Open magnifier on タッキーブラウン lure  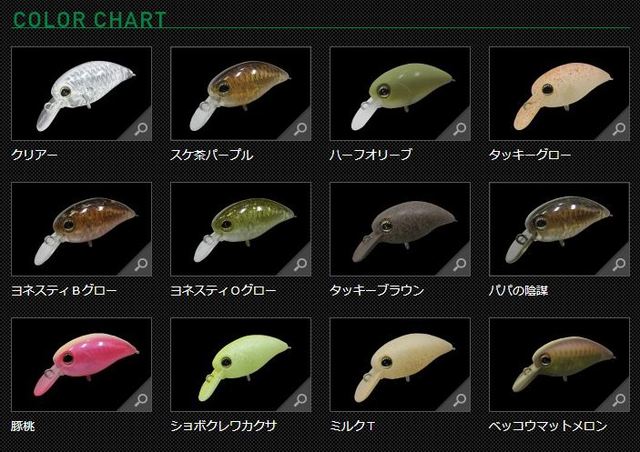tap(460, 265)
